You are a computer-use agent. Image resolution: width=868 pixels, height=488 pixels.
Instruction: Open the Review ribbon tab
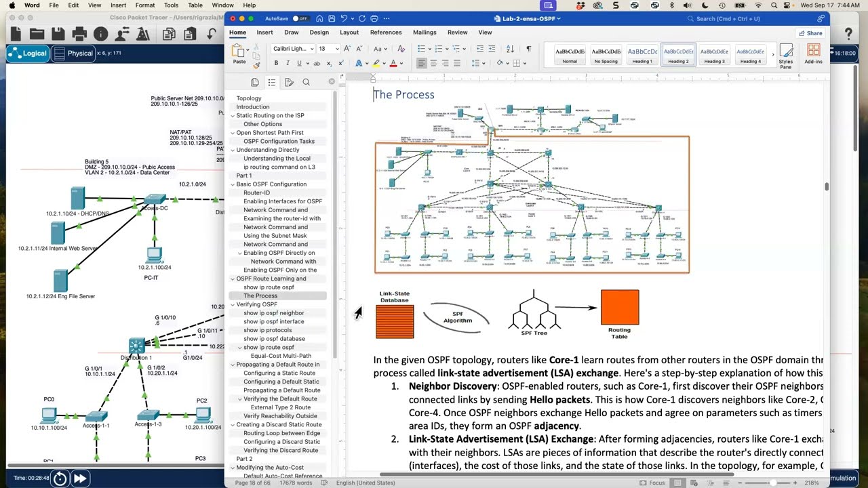click(457, 33)
